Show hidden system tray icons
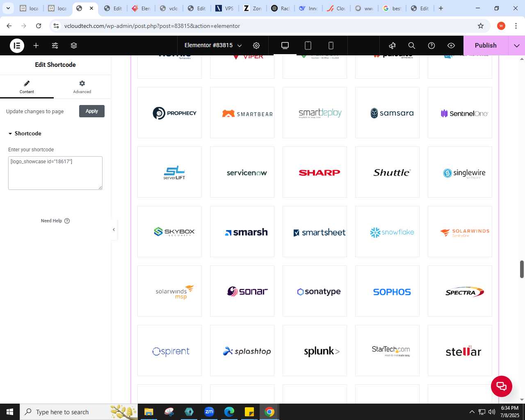Viewport: 525px width, 420px height. (472, 412)
